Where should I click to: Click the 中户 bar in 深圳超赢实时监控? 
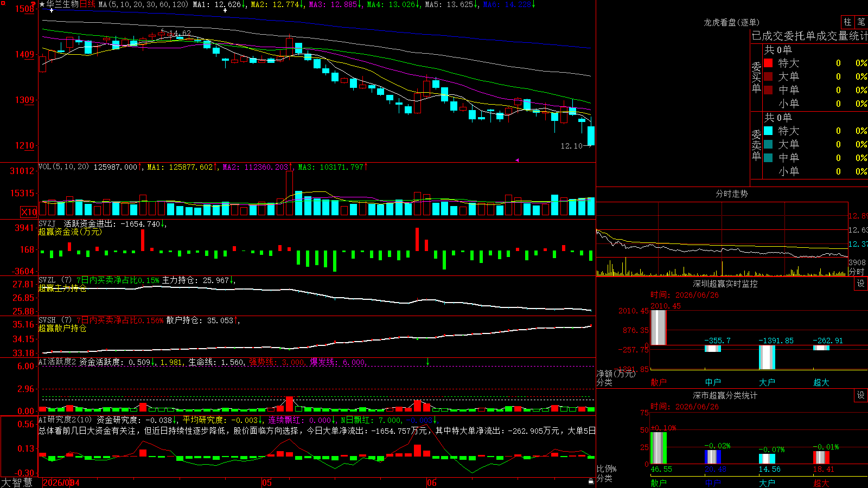713,349
